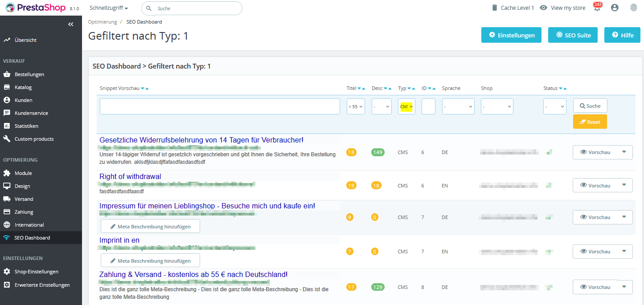This screenshot has width=644, height=305.
Task: Open notifications bell showing 243
Action: (x=597, y=8)
